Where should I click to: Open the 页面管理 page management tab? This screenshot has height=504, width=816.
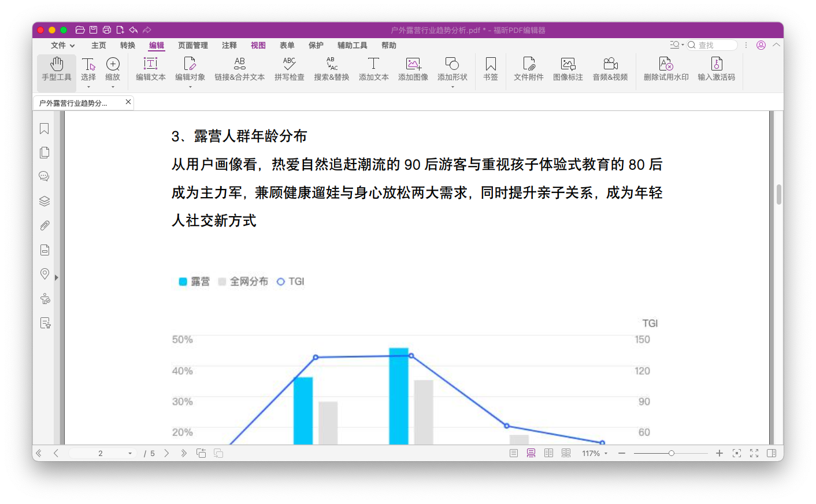[193, 46]
